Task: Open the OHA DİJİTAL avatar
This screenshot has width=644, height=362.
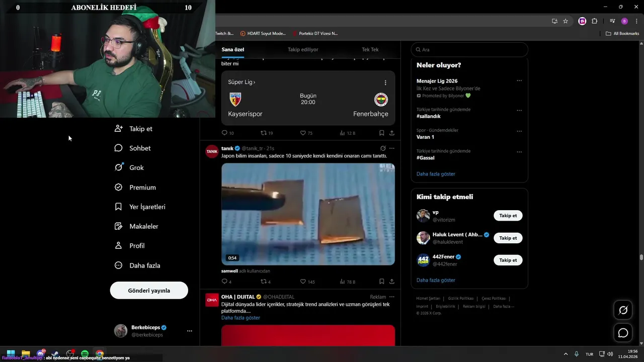Action: point(212,300)
